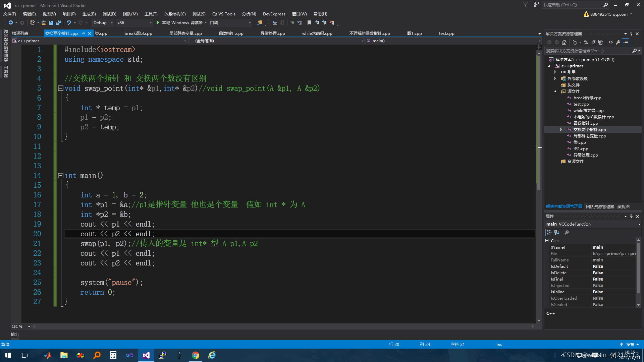Screen dimensions: 644x362
Task: Clear all bookmarks via toolbar icon
Action: [x=332, y=22]
